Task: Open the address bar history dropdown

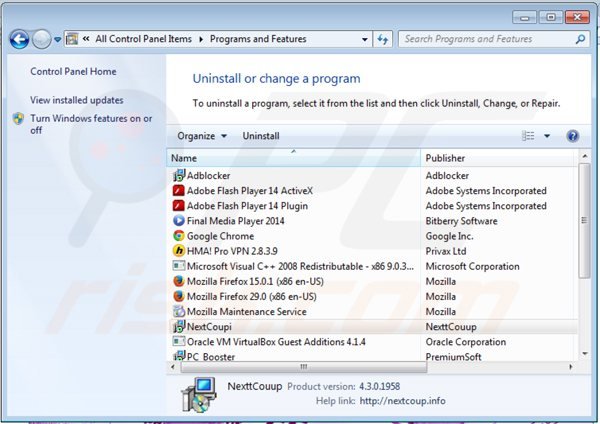Action: (x=365, y=39)
